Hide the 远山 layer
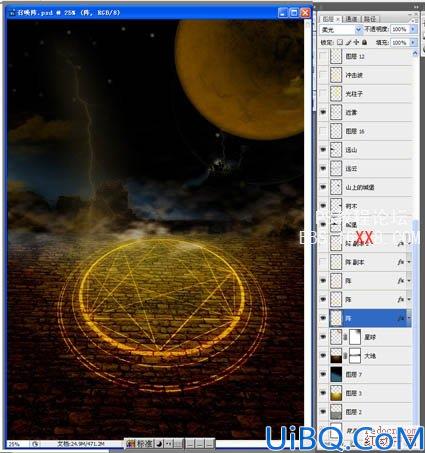Screen dimensions: 425x453 (323, 150)
